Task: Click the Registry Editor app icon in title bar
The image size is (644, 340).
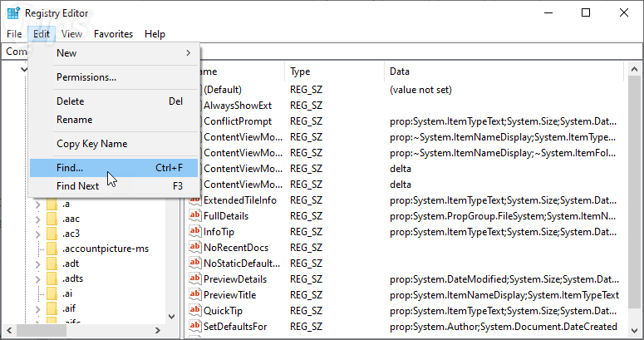Action: tap(13, 12)
